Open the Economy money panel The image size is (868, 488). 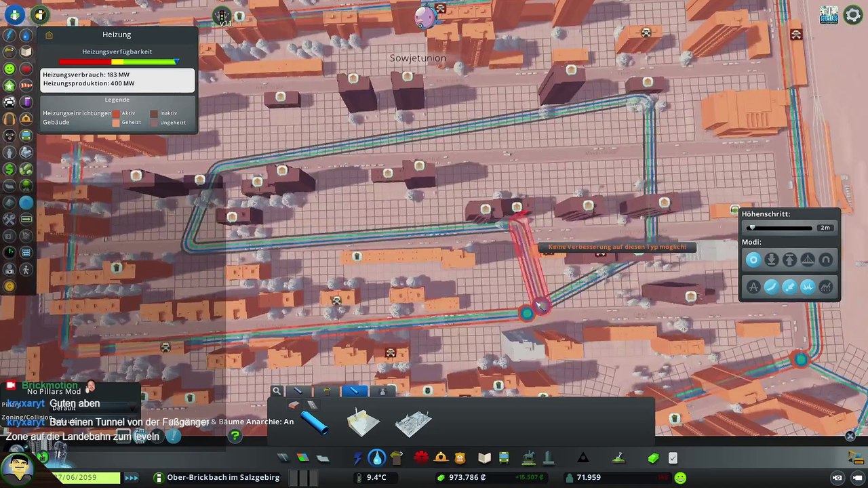(654, 458)
